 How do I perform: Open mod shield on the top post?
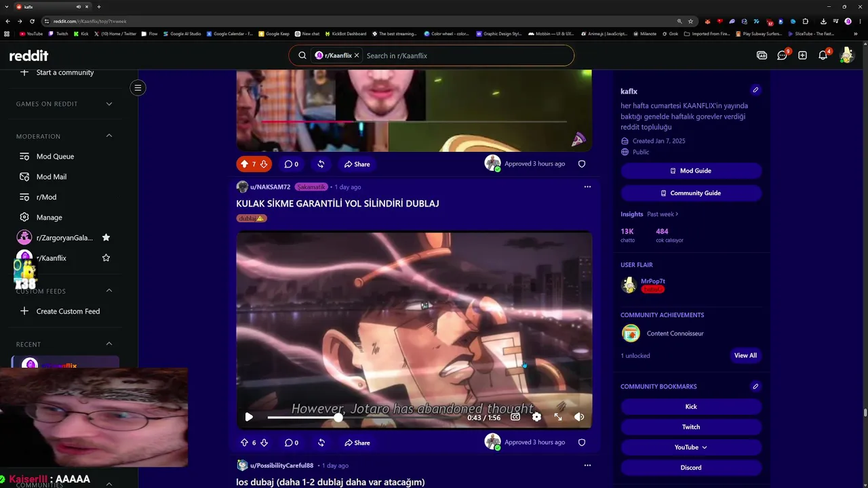pos(581,164)
